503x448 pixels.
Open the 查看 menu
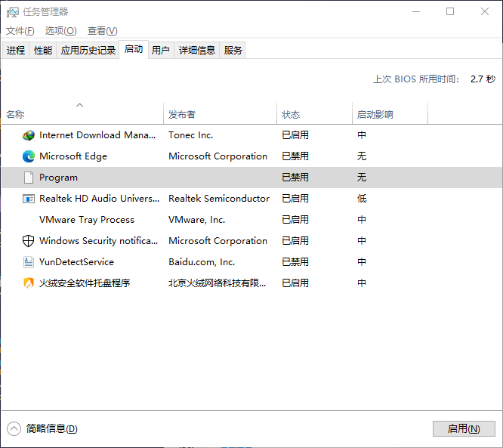pos(102,31)
